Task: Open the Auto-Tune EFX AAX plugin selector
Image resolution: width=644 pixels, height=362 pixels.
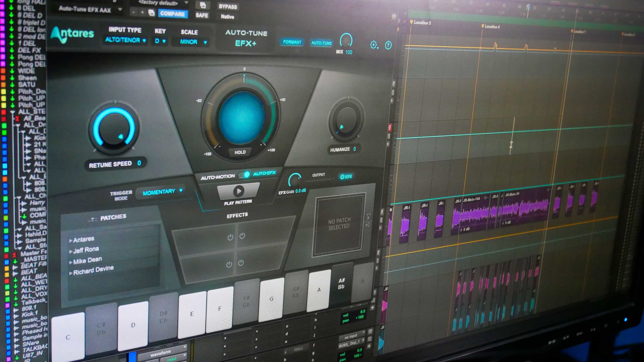Action: 90,10
